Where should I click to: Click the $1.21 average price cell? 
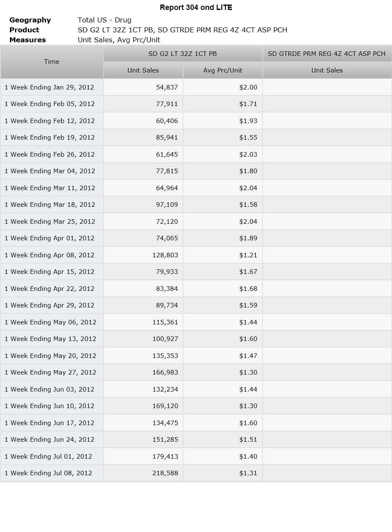[x=223, y=255]
